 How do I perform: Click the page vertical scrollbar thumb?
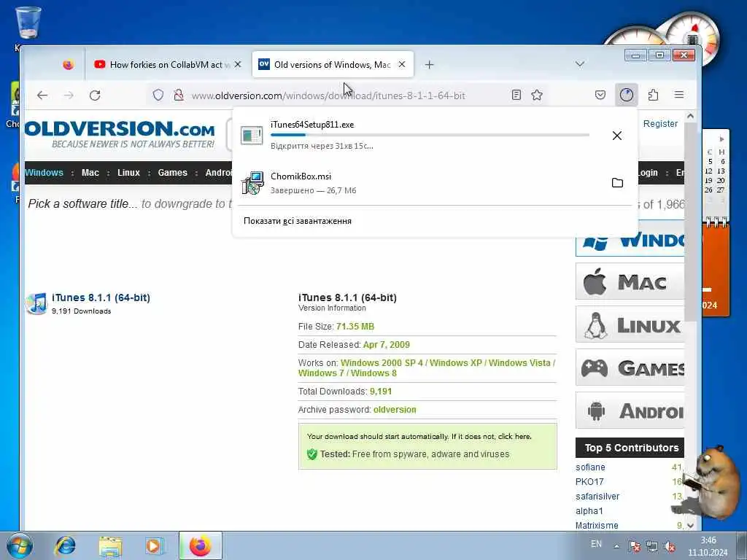point(690,222)
